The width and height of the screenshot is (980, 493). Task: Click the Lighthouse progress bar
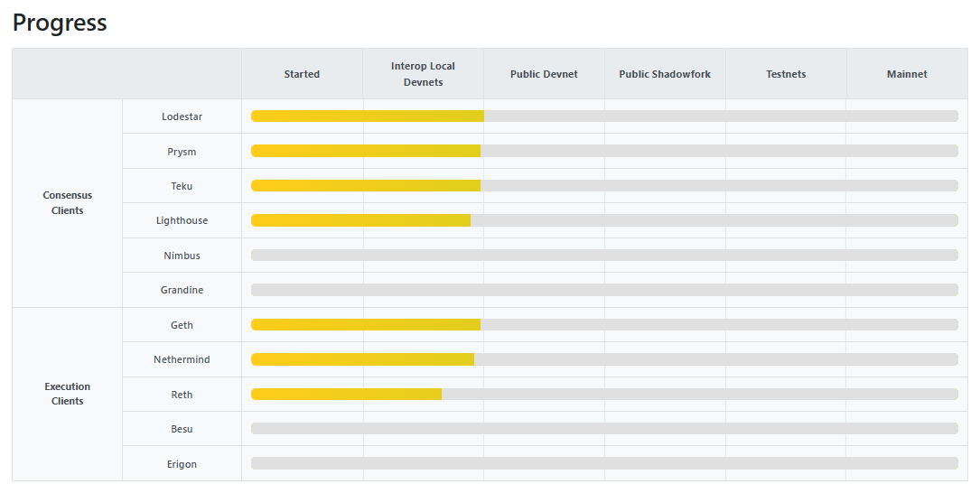pyautogui.click(x=603, y=220)
